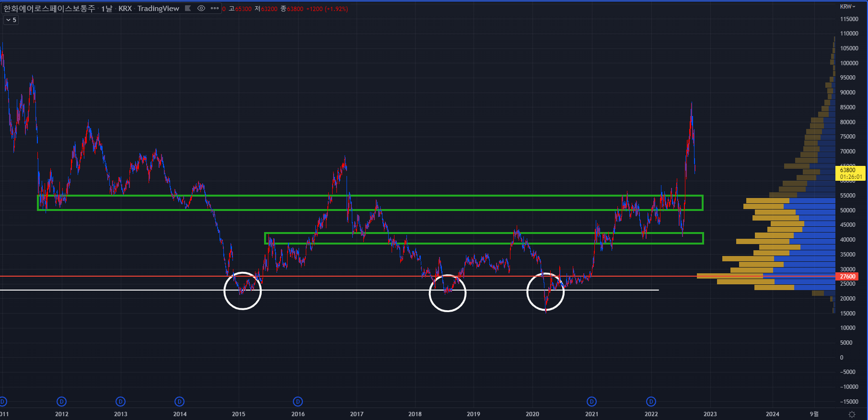Click the 1날 interval label in legend
The height and width of the screenshot is (420, 868).
106,9
